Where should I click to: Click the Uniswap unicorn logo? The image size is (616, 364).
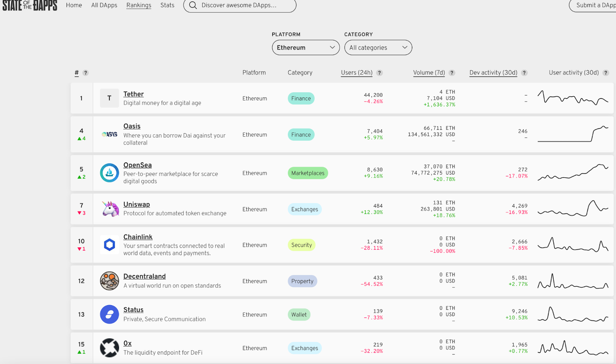110,209
